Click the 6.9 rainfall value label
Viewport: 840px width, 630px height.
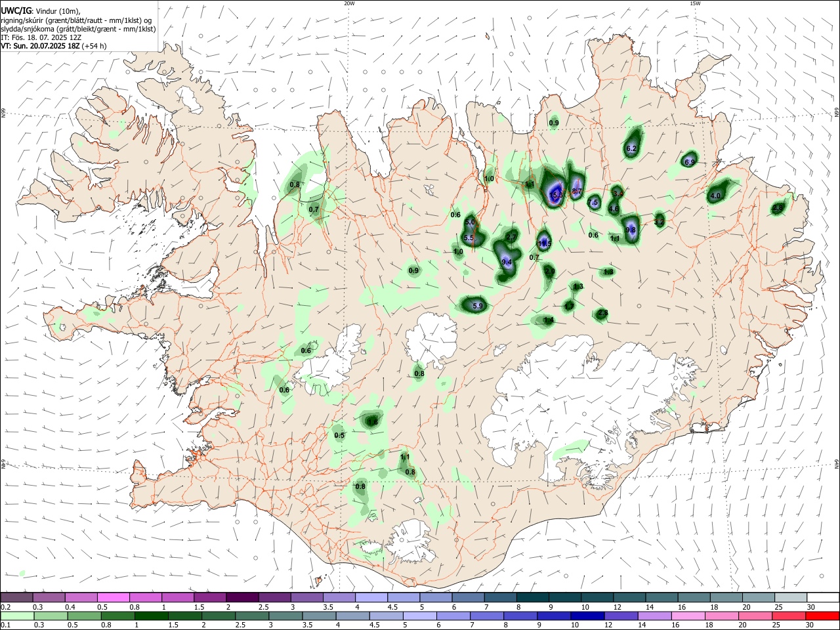click(x=690, y=162)
